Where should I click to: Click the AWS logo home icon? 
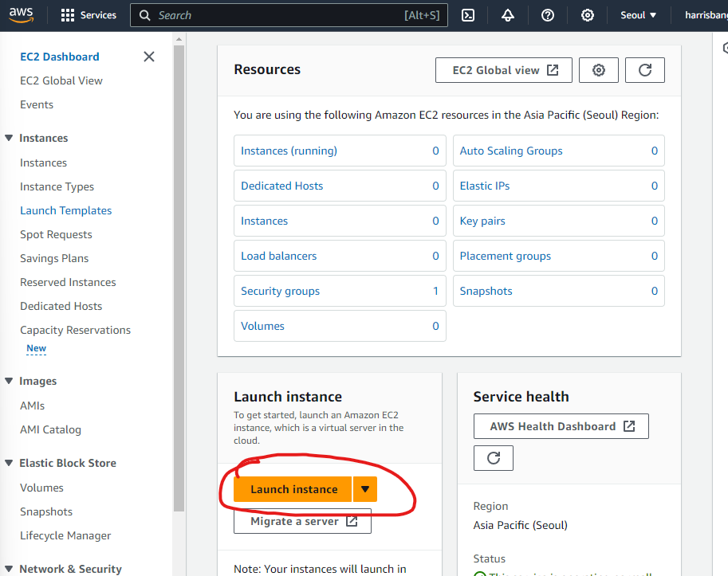[22, 15]
